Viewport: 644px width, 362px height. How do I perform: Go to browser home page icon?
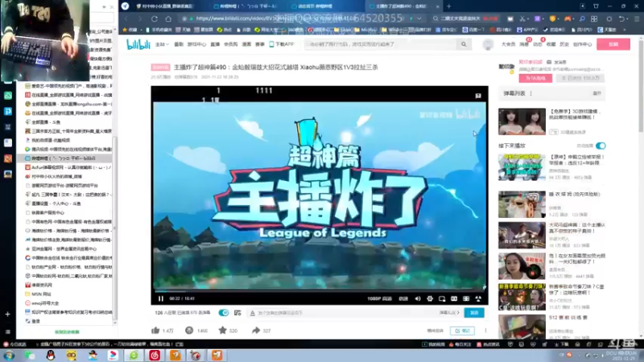168,19
